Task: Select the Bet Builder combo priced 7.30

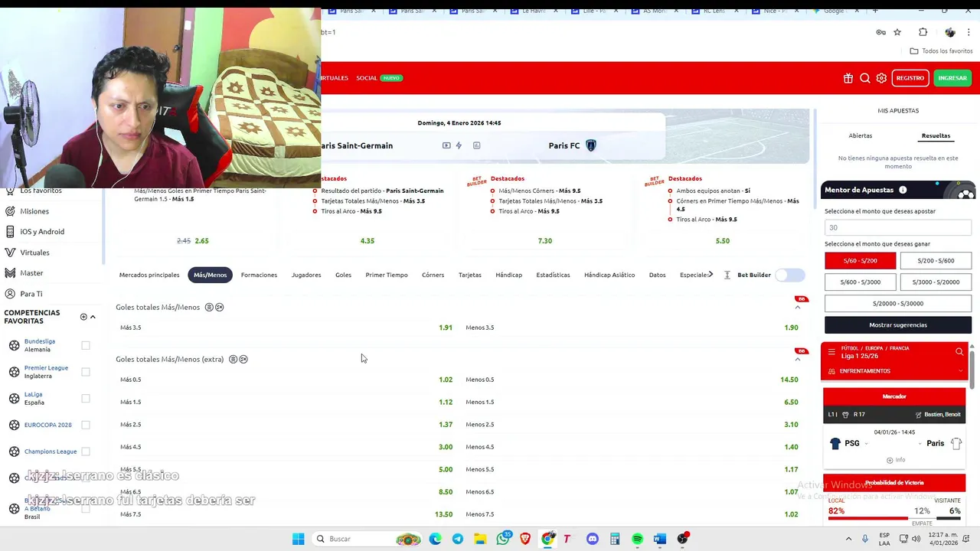Action: (545, 241)
